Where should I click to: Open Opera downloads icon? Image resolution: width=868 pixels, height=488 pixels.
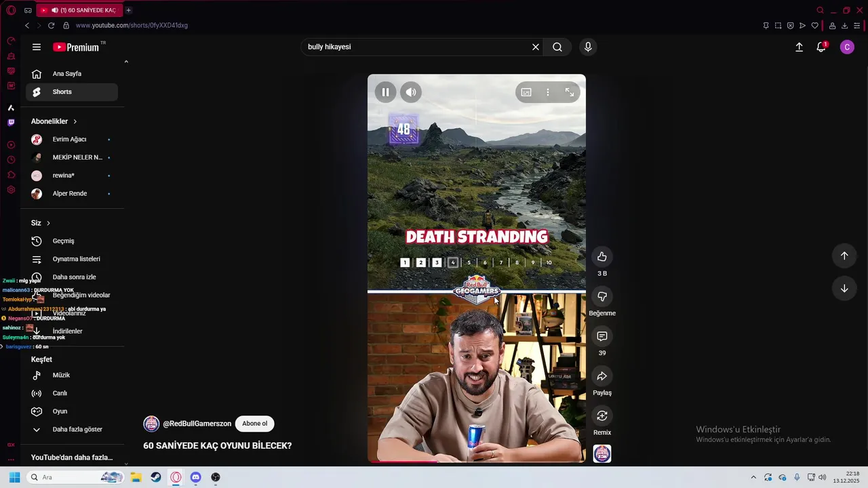(x=844, y=26)
